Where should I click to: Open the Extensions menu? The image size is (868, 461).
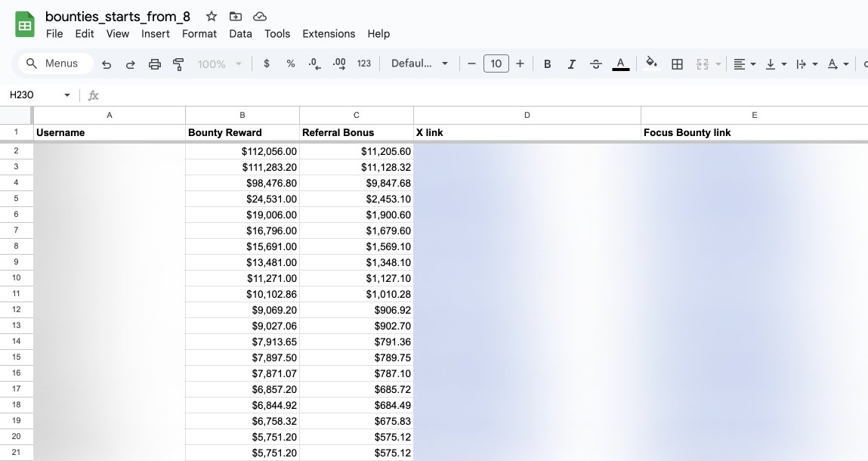[329, 34]
